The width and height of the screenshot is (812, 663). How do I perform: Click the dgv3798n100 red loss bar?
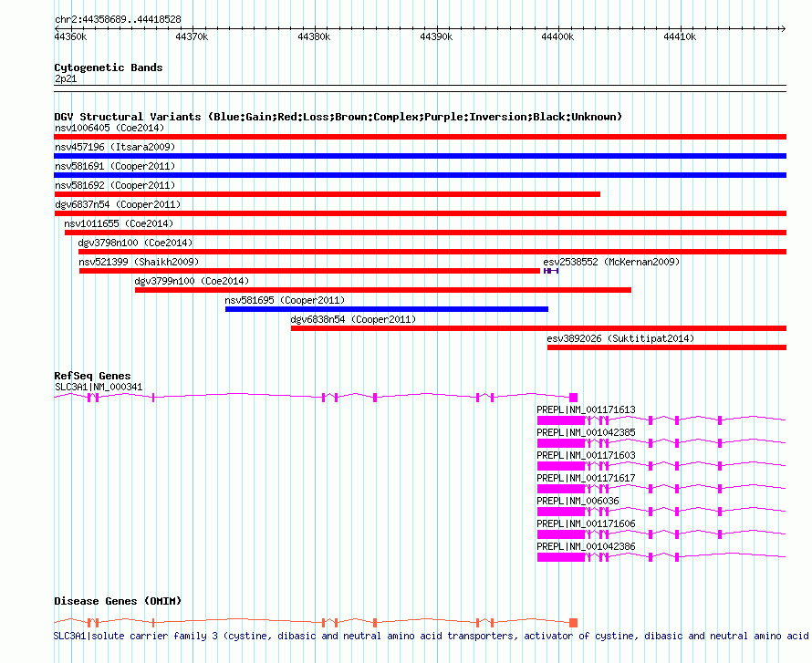[x=432, y=252]
